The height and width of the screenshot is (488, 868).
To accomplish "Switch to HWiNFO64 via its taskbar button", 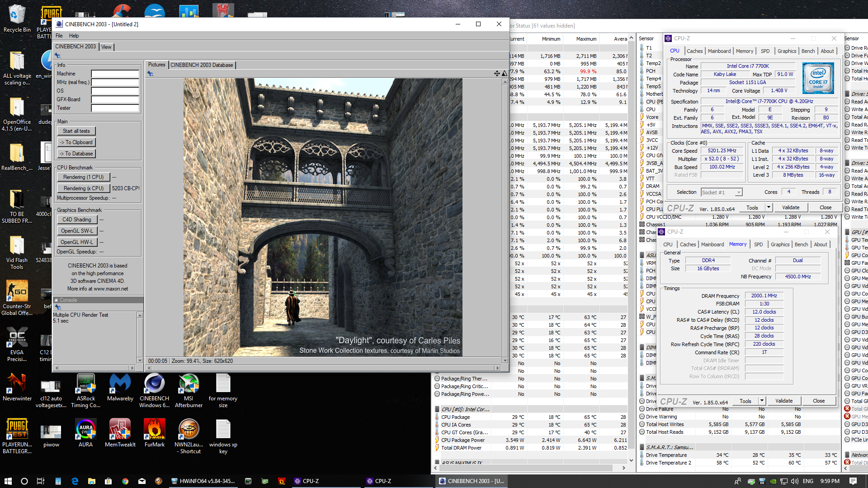I will click(x=203, y=481).
